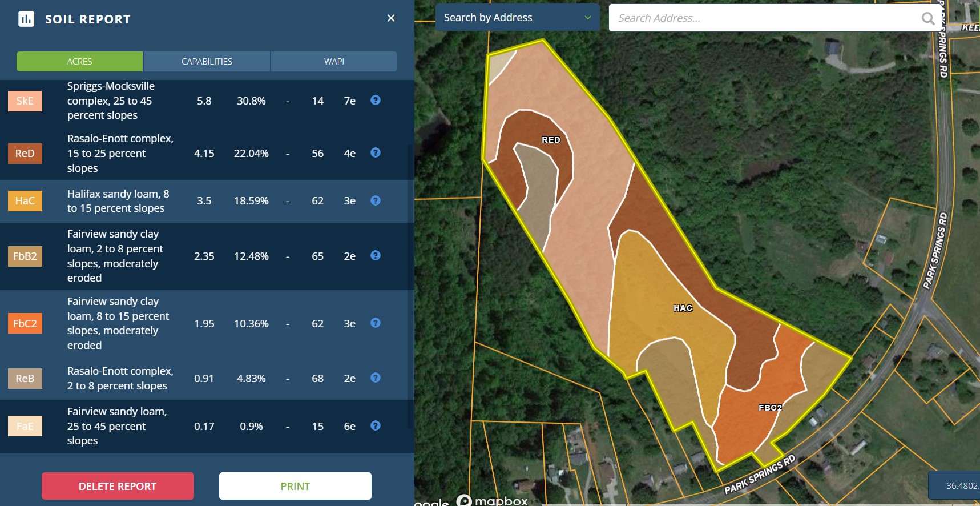Click the search magnifier icon

click(928, 18)
